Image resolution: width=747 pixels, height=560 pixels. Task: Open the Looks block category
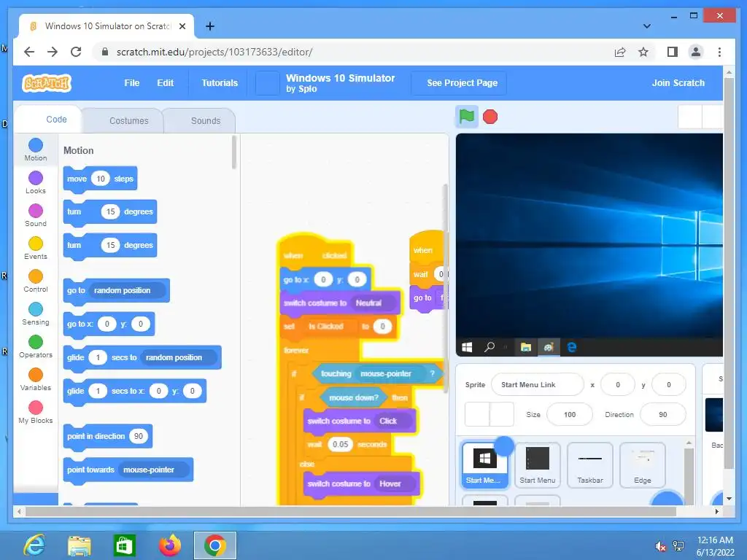click(36, 182)
